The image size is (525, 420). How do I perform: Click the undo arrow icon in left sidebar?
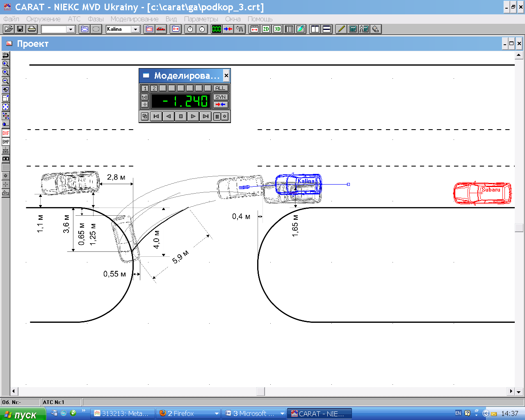coord(6,55)
